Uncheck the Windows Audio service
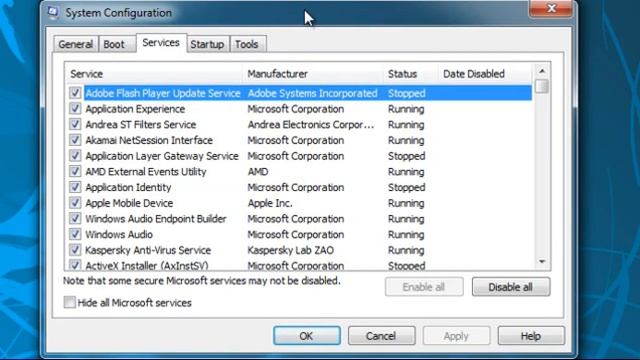This screenshot has height=360, width=640. 75,234
